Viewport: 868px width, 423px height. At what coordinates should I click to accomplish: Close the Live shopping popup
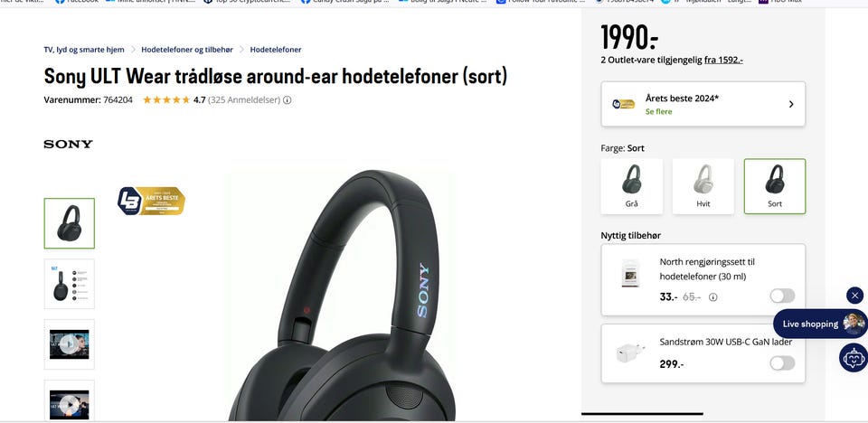854,296
